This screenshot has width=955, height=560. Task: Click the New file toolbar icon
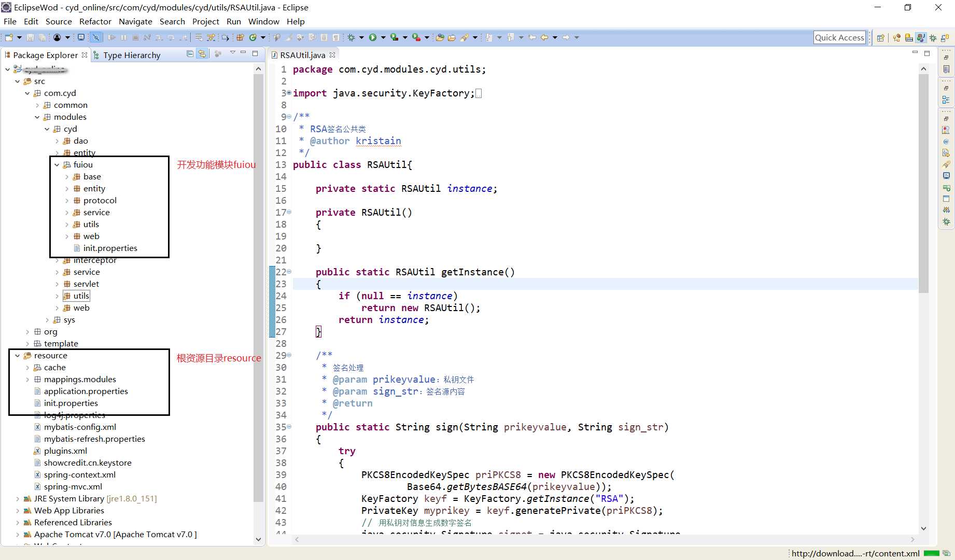(x=9, y=37)
